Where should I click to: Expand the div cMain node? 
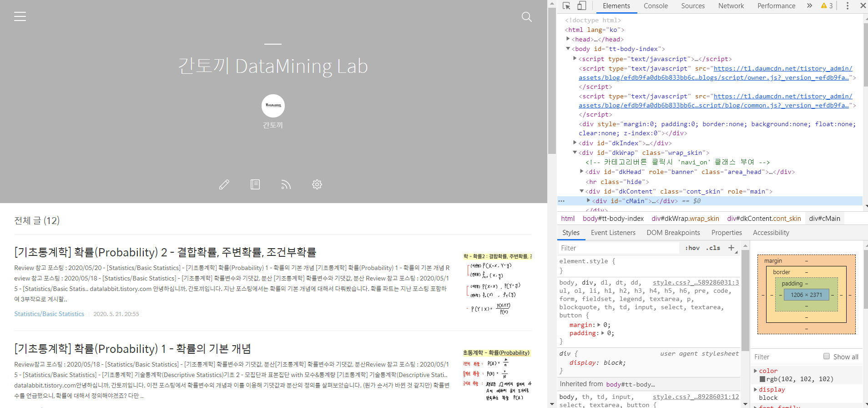(x=589, y=201)
